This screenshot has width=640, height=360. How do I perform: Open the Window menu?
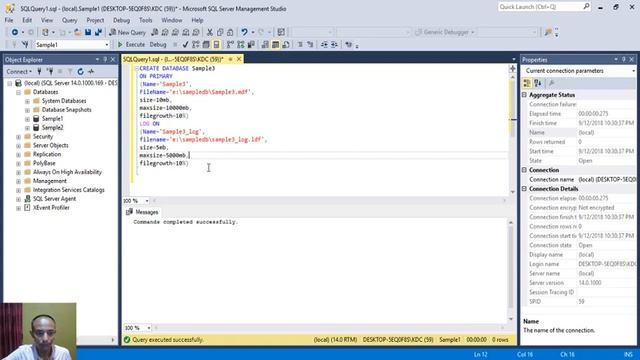pyautogui.click(x=171, y=20)
